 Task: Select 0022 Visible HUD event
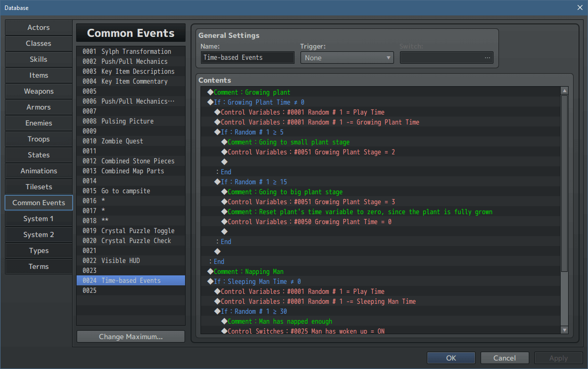(x=131, y=260)
